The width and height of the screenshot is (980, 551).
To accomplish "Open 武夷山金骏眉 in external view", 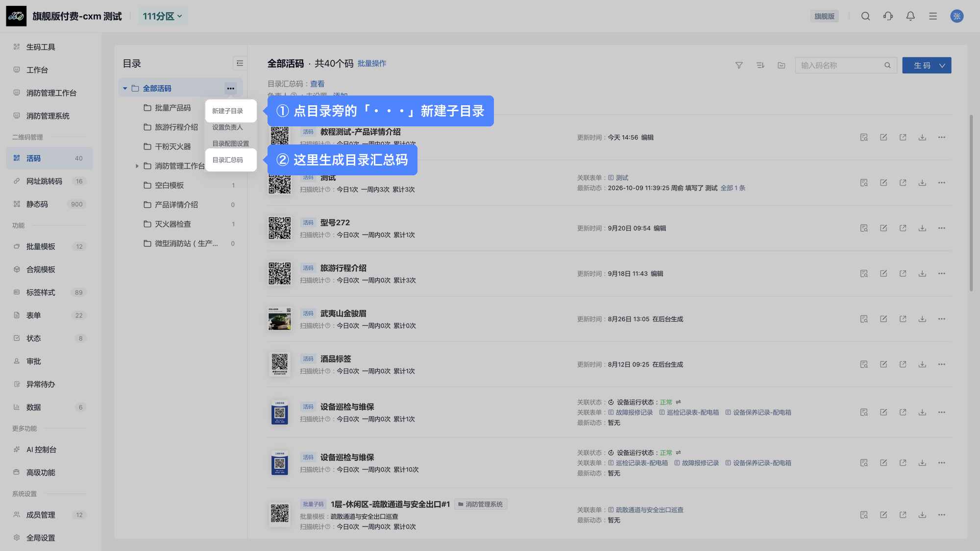I will 903,319.
